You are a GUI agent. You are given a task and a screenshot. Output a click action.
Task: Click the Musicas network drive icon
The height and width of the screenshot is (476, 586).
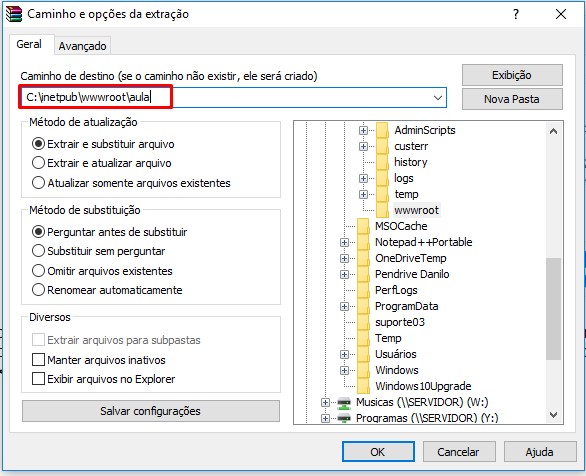[x=344, y=402]
